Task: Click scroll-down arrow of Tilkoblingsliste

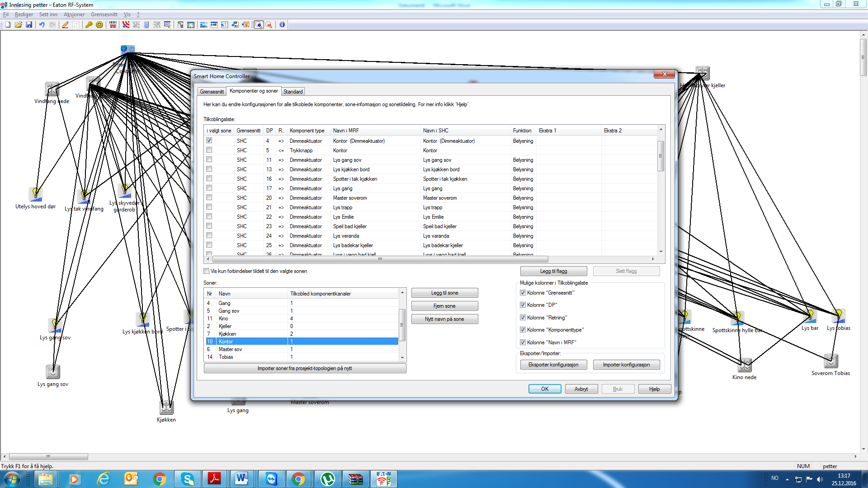Action: [661, 252]
